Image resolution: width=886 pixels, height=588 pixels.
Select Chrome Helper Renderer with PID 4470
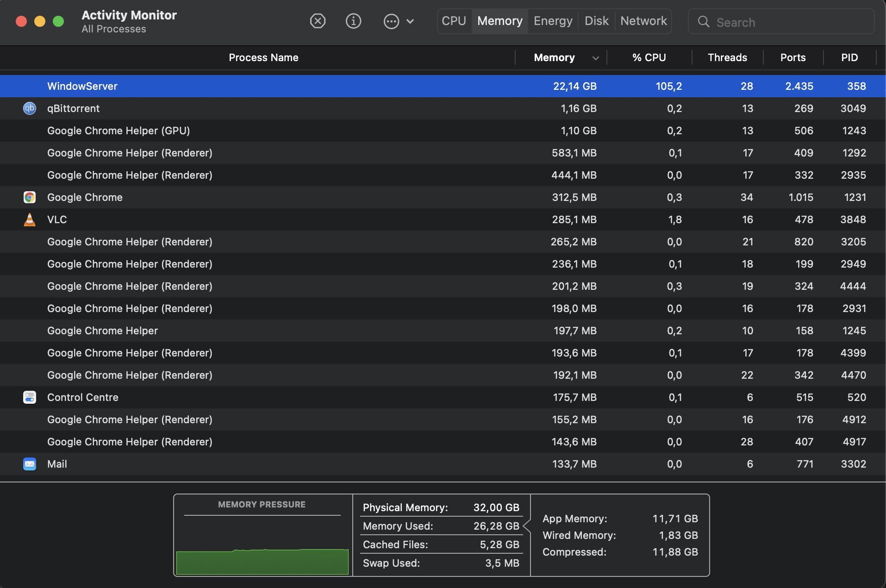(443, 375)
